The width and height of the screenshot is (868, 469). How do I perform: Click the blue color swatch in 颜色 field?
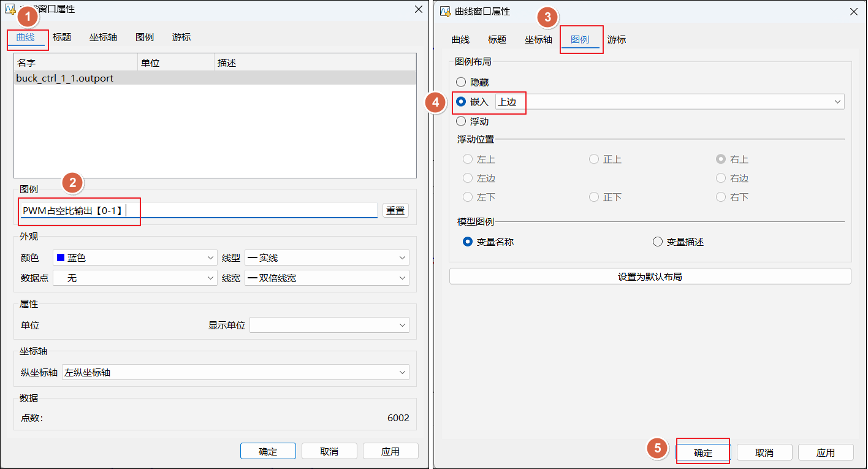tap(61, 258)
